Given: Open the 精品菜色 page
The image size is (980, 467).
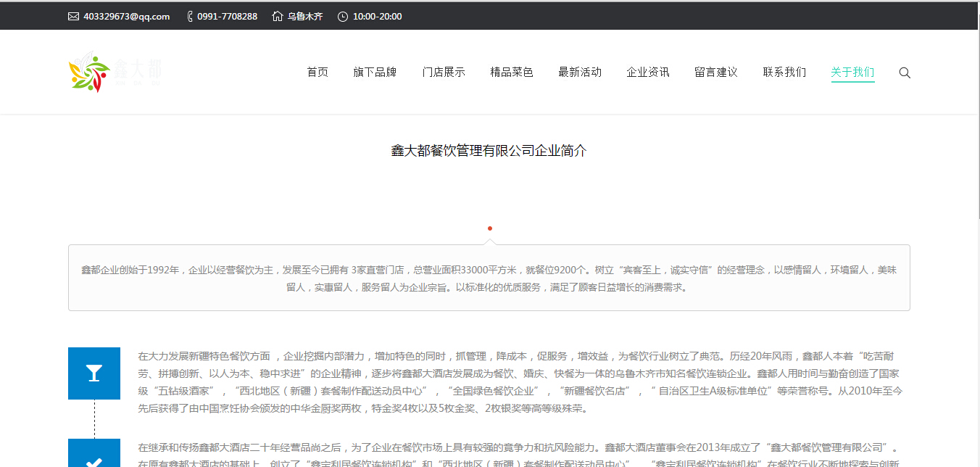Looking at the screenshot, I should tap(512, 73).
